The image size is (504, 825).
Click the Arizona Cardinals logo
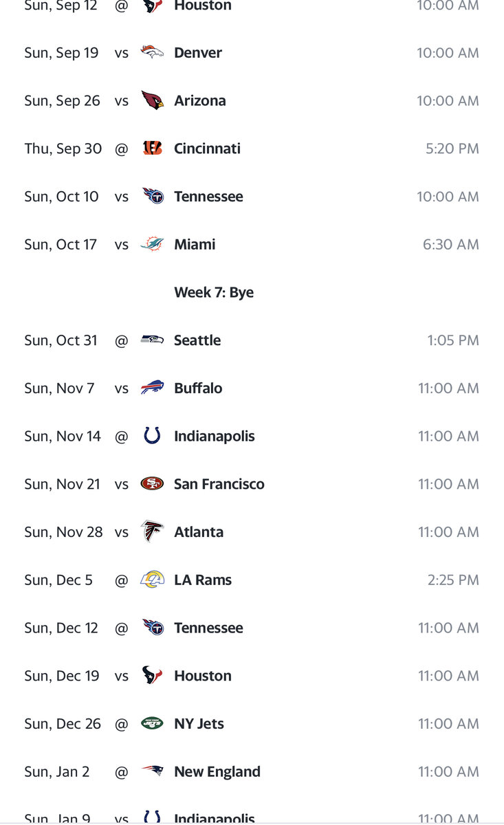(152, 100)
